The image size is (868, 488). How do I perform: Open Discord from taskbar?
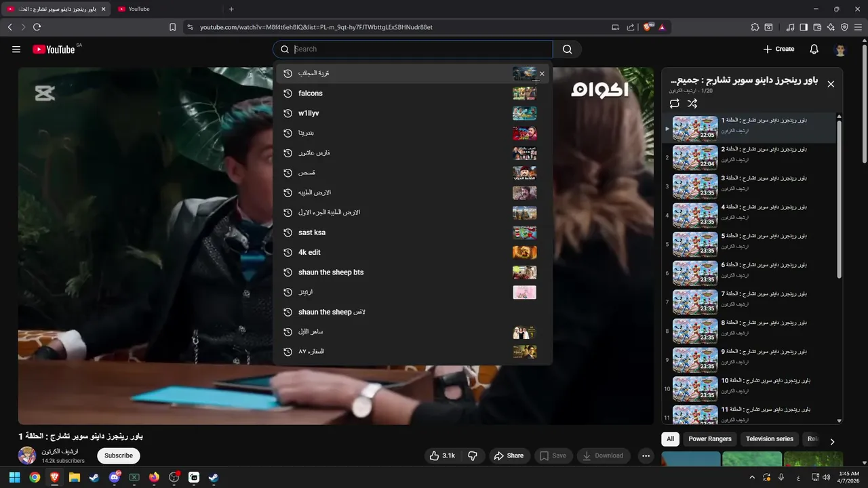point(115,477)
